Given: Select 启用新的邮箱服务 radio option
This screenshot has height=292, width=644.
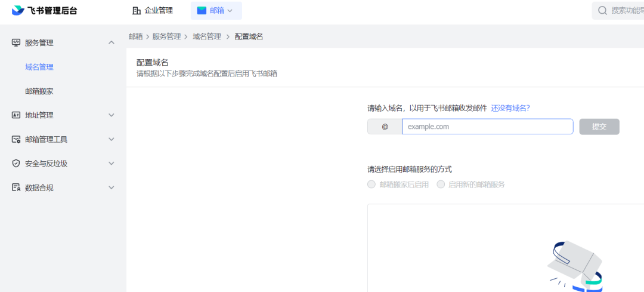Looking at the screenshot, I should (441, 185).
